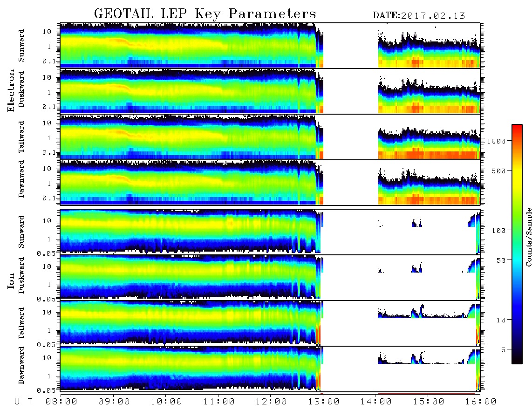Click the 0.1 tick on Electron Dawnward axis
This screenshot has height=410, width=532.
(49, 198)
